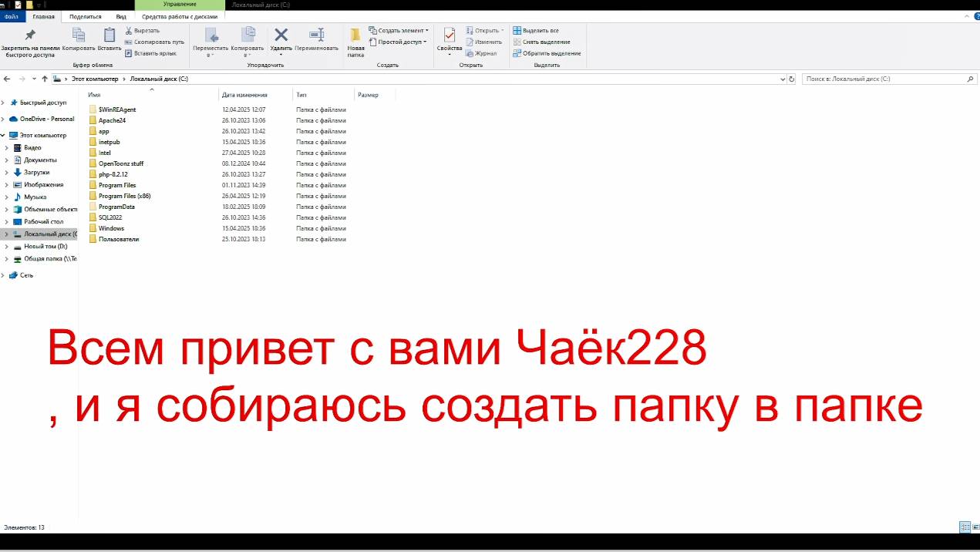
Task: Click Снять выделение
Action: (541, 42)
